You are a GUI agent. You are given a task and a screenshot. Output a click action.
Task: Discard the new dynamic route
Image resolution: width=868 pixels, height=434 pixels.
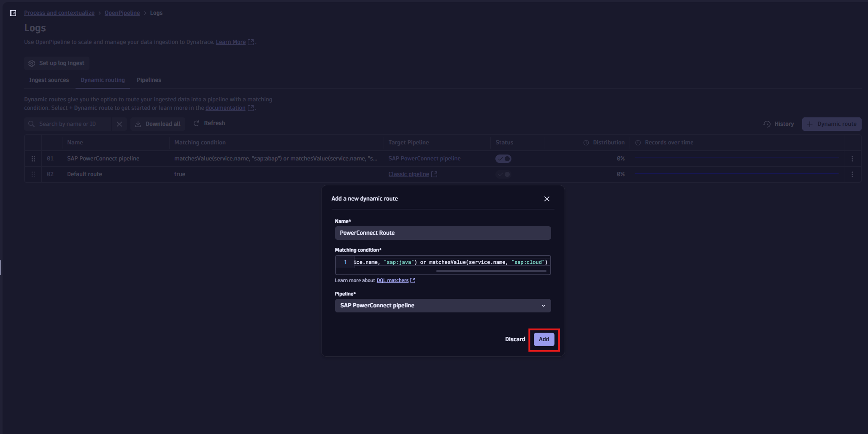[x=515, y=339]
